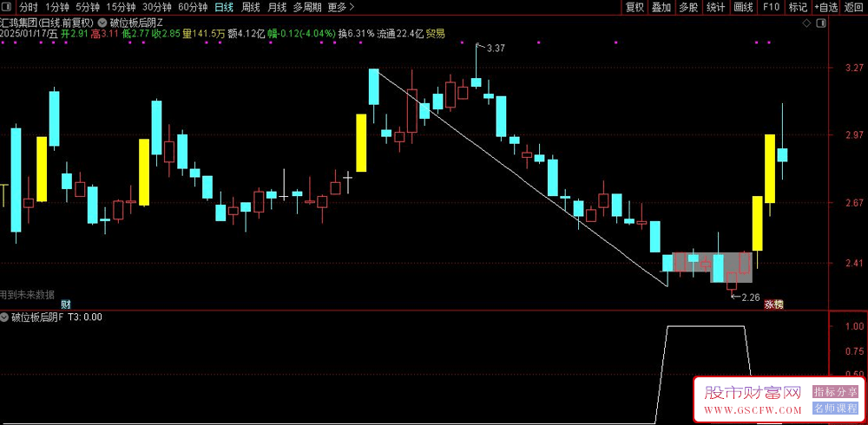This screenshot has width=868, height=425.
Task: Click the 流通22.4亿 float value
Action: click(x=399, y=34)
